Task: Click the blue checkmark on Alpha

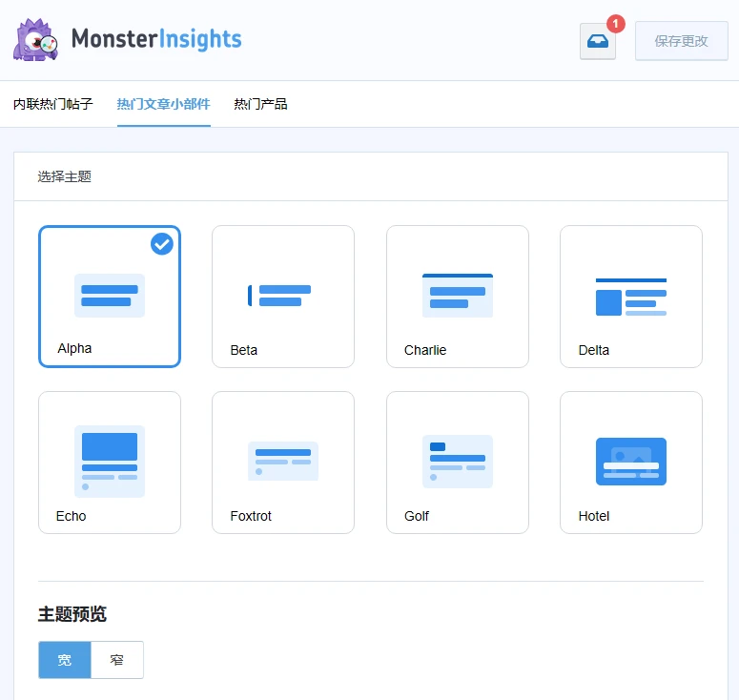Action: [162, 244]
